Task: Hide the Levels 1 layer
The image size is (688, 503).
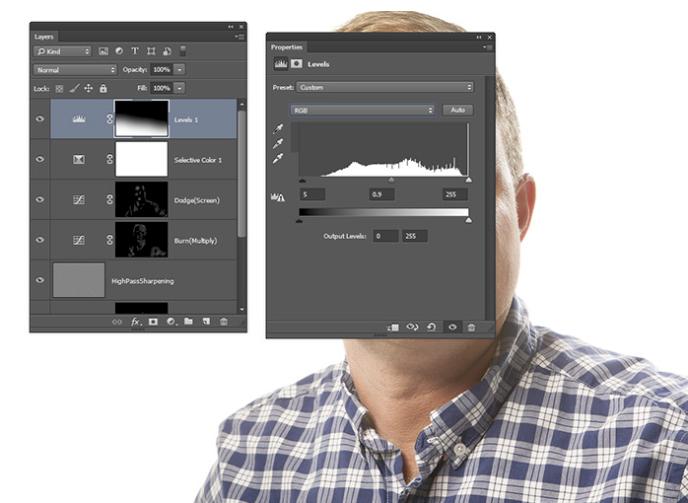Action: pyautogui.click(x=39, y=119)
